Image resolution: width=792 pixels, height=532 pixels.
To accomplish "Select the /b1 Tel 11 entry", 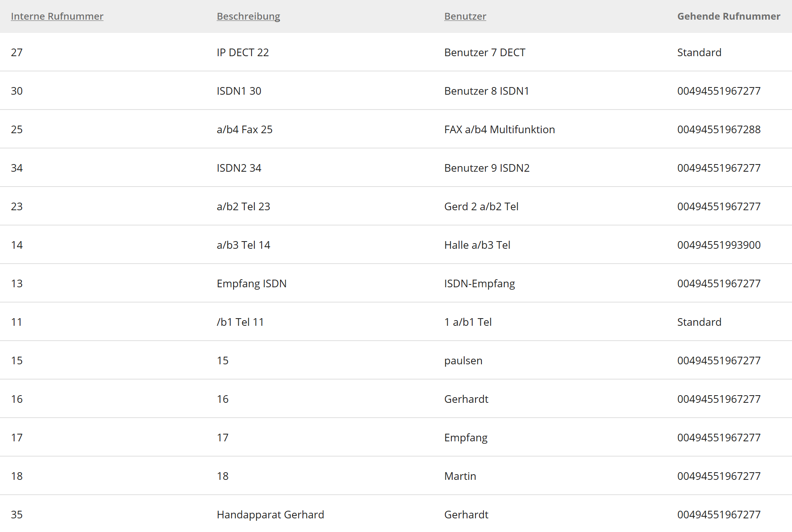I will tap(240, 322).
